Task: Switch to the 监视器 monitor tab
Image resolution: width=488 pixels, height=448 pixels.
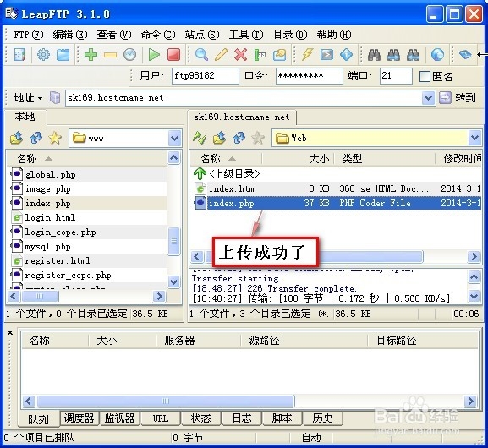Action: pyautogui.click(x=119, y=418)
